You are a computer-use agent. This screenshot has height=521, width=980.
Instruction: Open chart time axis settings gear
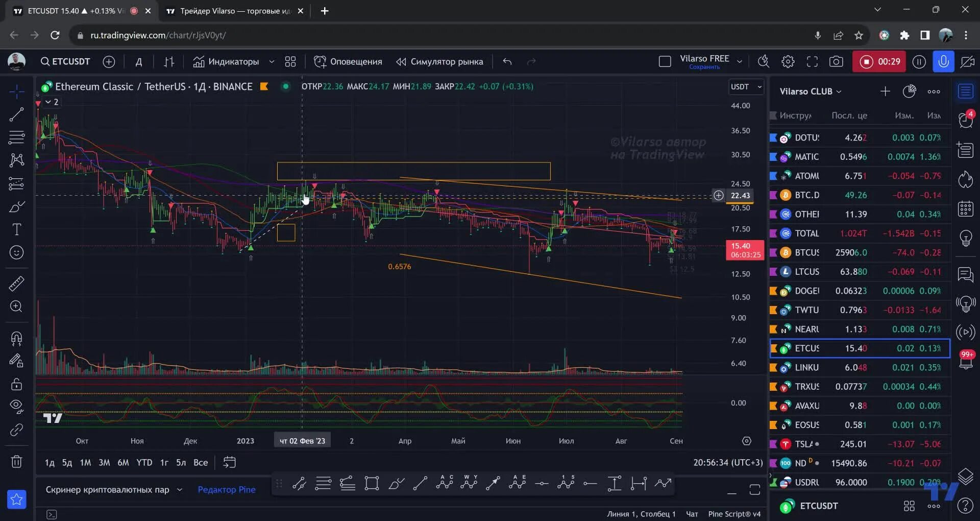(x=746, y=441)
